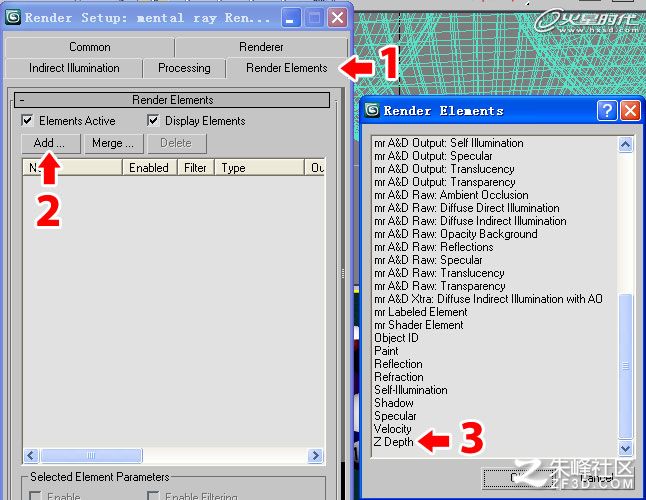Select mr A&D Output: Specular

pos(433,156)
